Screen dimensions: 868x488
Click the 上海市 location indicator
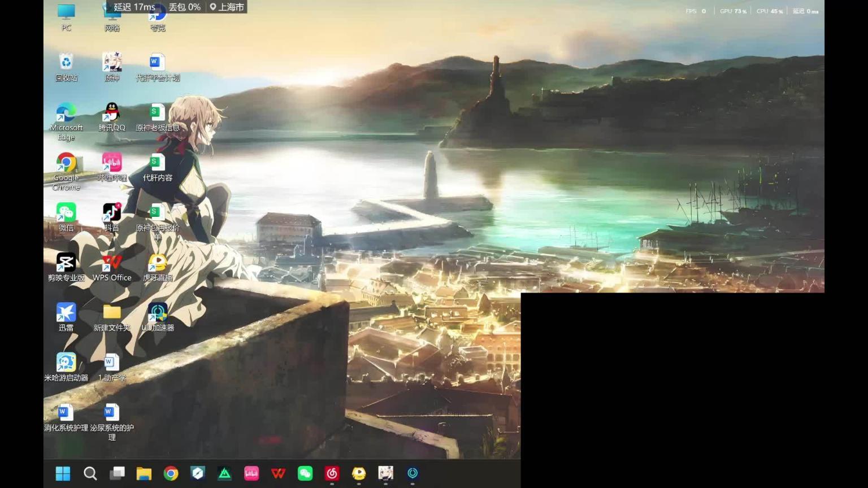click(x=227, y=7)
